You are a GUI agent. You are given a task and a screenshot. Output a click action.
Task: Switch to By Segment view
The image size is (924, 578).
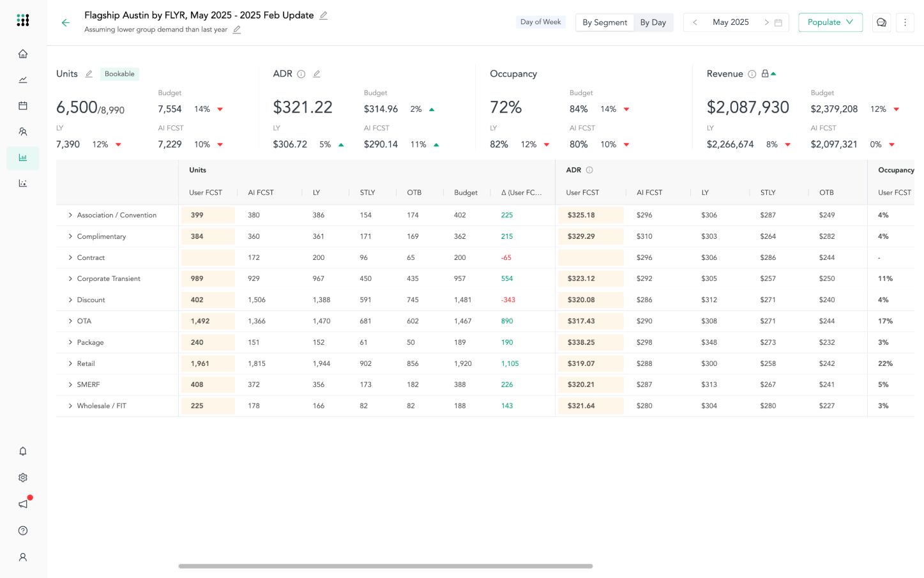(605, 22)
